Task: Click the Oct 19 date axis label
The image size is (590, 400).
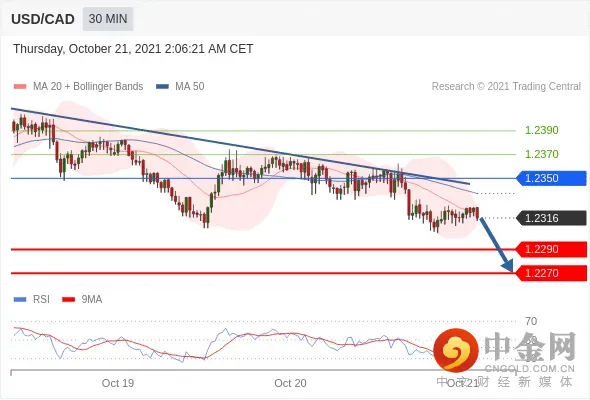Action: (118, 383)
